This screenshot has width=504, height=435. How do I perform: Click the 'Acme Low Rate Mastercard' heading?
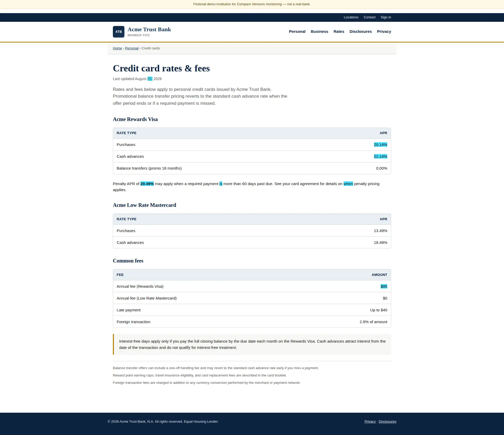(x=144, y=205)
